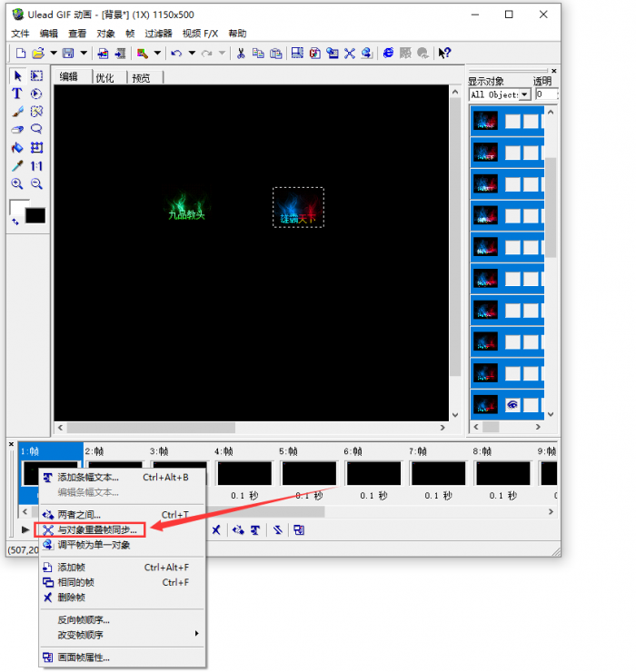Click the black background color swatch

[x=35, y=216]
